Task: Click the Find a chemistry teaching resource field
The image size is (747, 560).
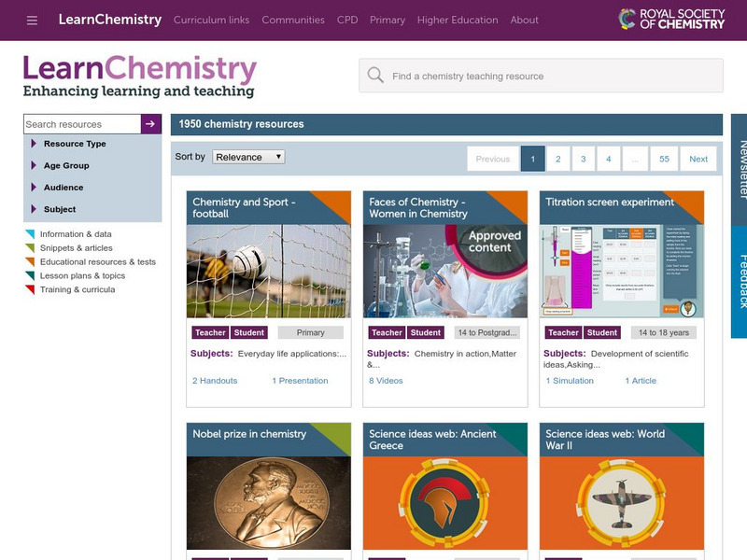Action: 551,77
